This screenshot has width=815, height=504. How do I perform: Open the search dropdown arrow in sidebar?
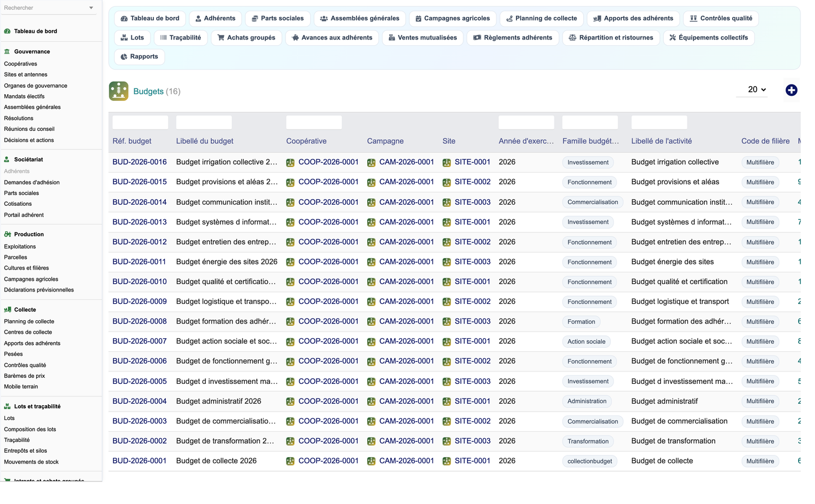coord(91,8)
